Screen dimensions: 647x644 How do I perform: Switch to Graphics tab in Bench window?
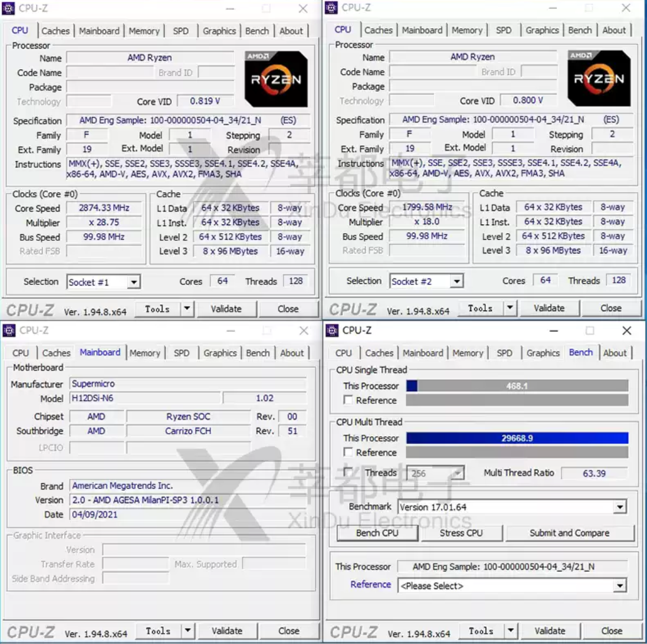(x=543, y=353)
